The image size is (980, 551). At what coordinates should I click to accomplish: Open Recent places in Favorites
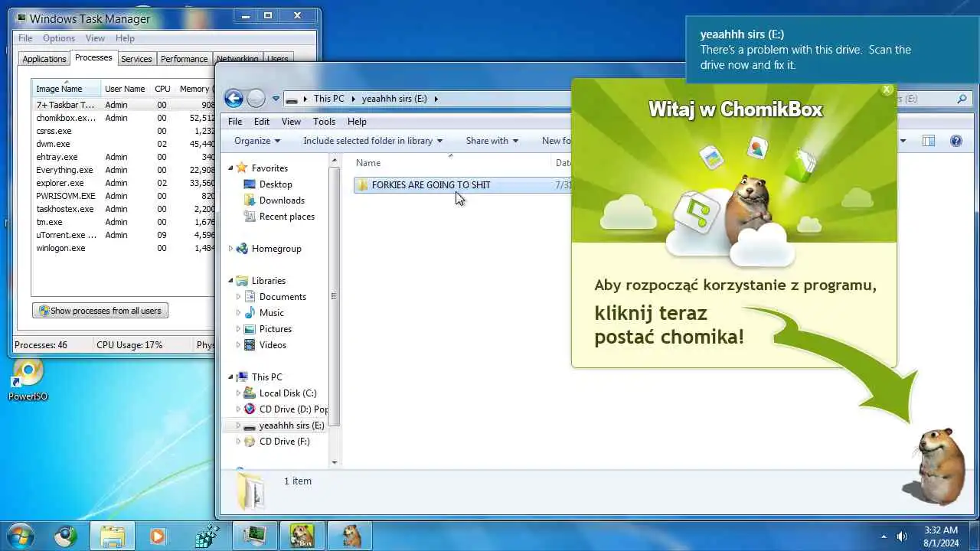pyautogui.click(x=286, y=217)
